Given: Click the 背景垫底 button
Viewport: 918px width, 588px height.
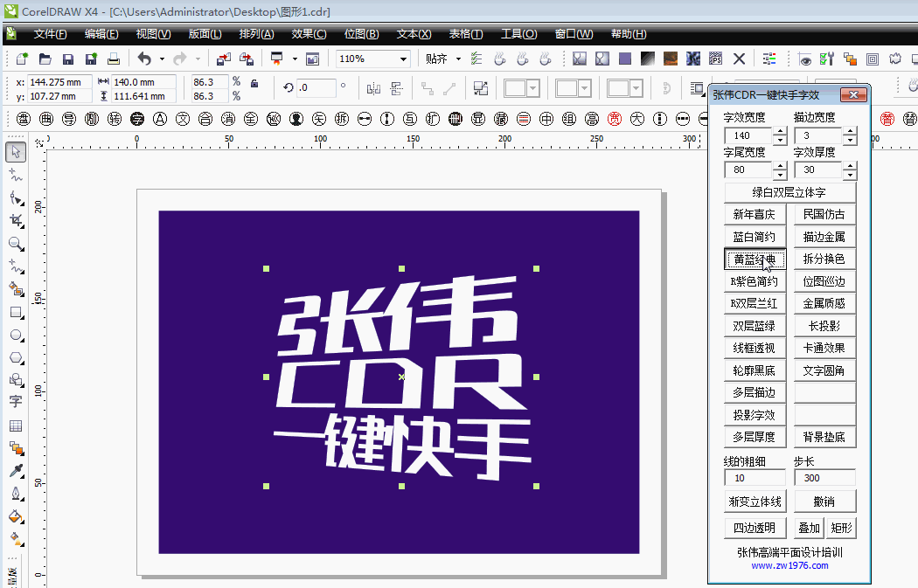Looking at the screenshot, I should pyautogui.click(x=824, y=437).
